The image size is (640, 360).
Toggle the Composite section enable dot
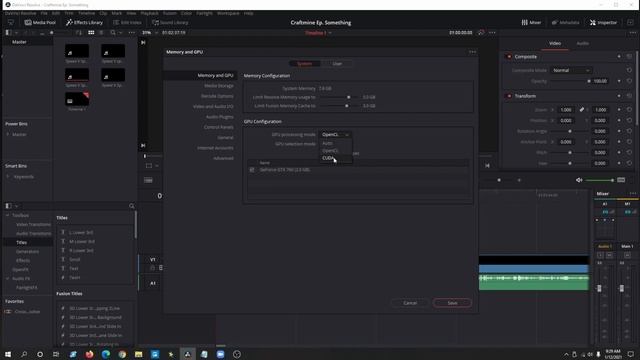pos(509,57)
